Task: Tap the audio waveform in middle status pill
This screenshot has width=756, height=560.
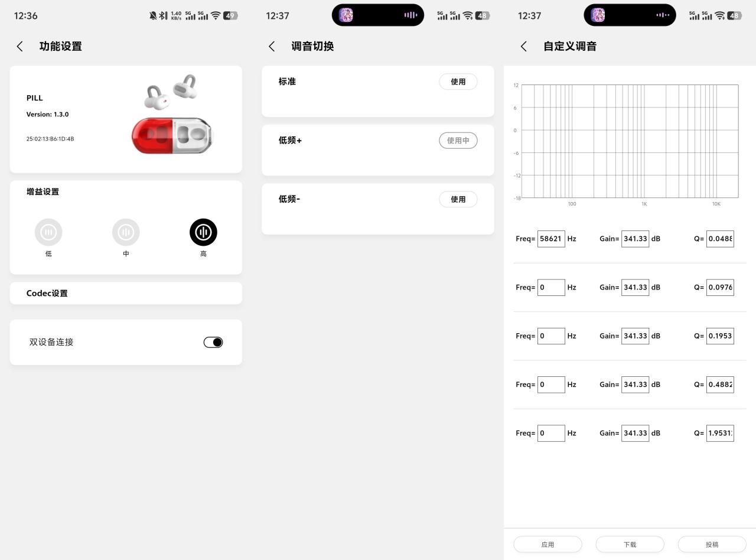Action: 410,15
